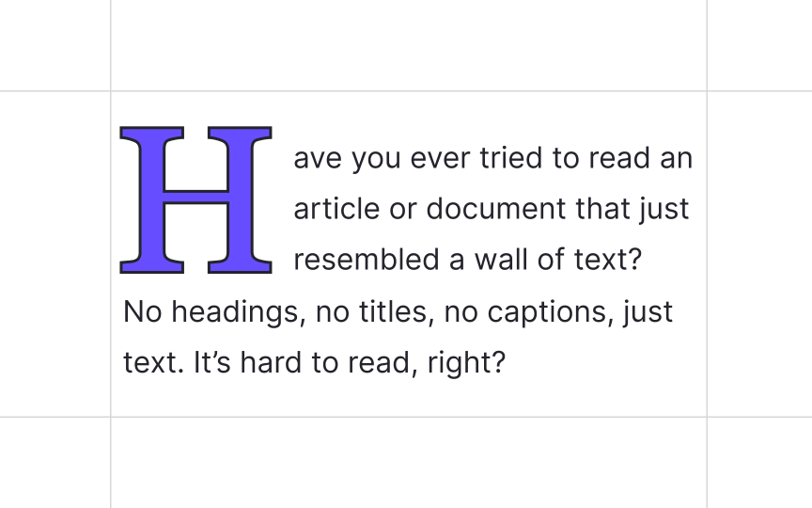Click the word "It's" in the last line

pyautogui.click(x=211, y=362)
